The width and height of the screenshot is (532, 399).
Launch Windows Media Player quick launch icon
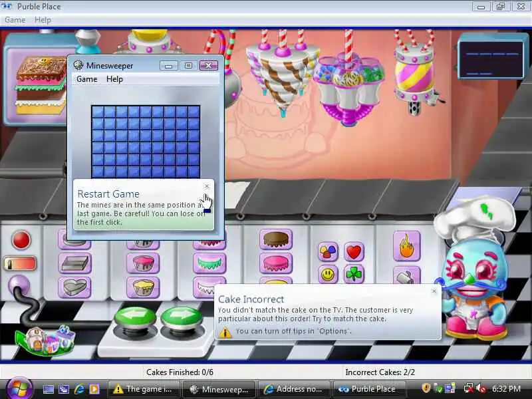pyautogui.click(x=94, y=389)
